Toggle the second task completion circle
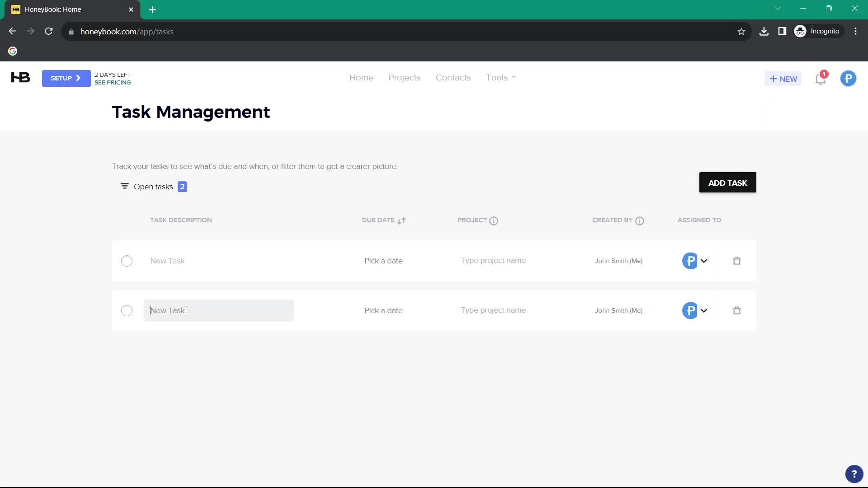 (127, 310)
